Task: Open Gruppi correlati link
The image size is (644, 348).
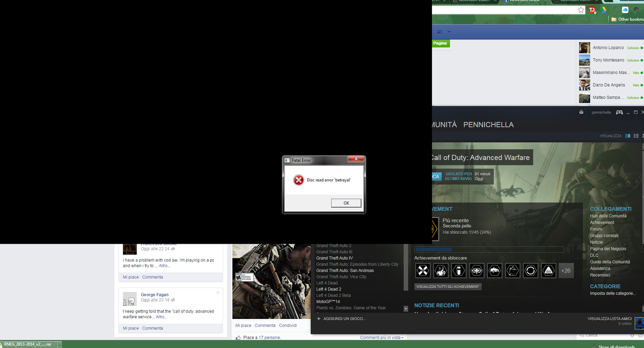Action: [x=604, y=235]
